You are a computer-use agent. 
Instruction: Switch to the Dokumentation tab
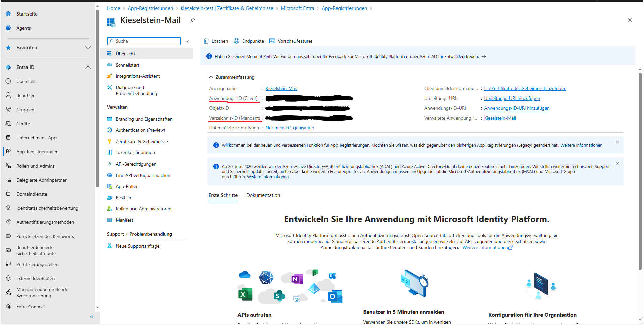point(263,195)
